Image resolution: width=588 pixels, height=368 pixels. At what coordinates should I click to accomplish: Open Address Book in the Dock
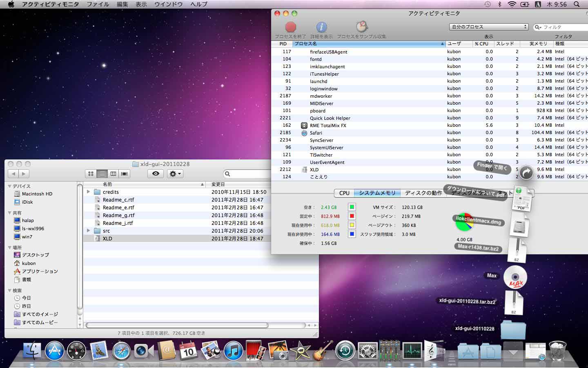coord(166,350)
